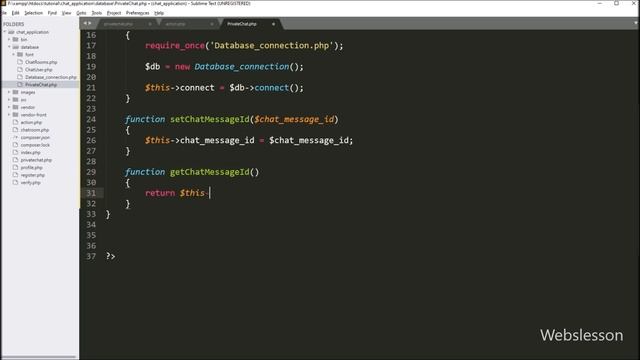Click the closing '?>' tag on line 37
The width and height of the screenshot is (640, 360).
coord(111,256)
